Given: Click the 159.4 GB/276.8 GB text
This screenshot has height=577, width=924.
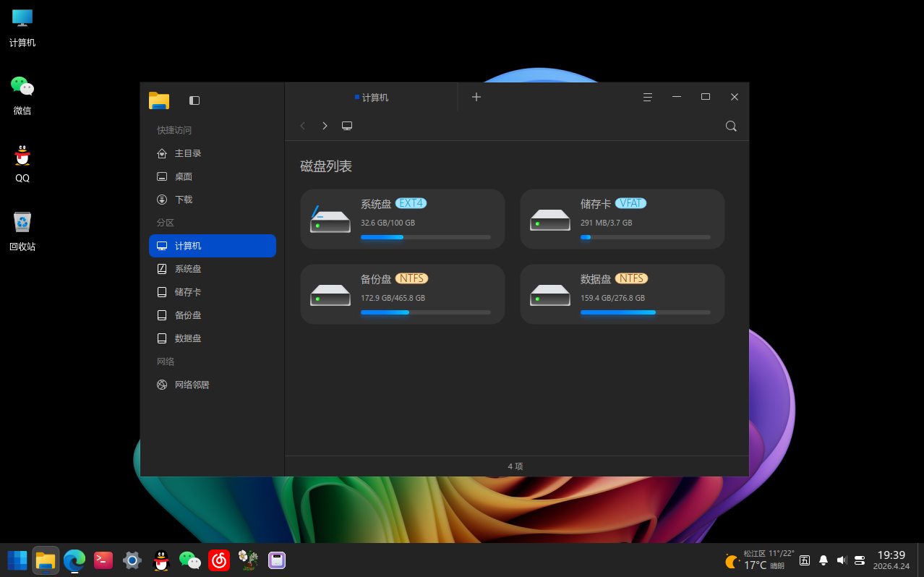Looking at the screenshot, I should click(612, 298).
